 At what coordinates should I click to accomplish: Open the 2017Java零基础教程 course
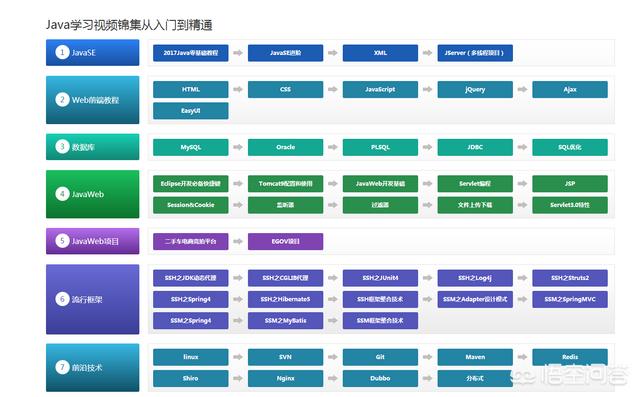191,53
